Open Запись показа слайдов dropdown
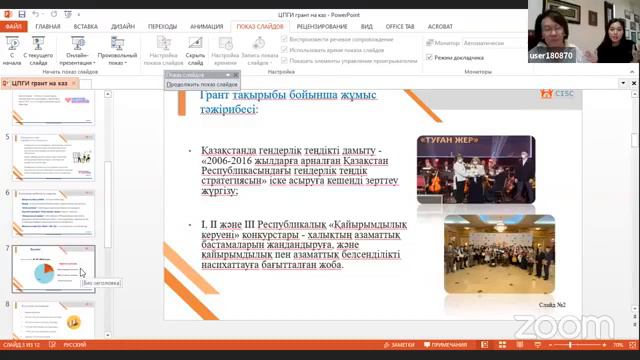640x360 pixels. coord(260,51)
